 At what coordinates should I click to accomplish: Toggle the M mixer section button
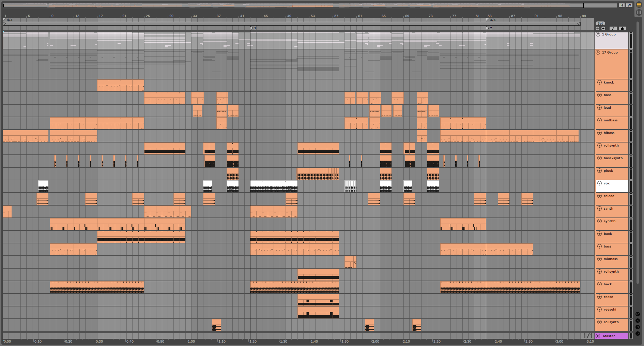click(x=638, y=327)
